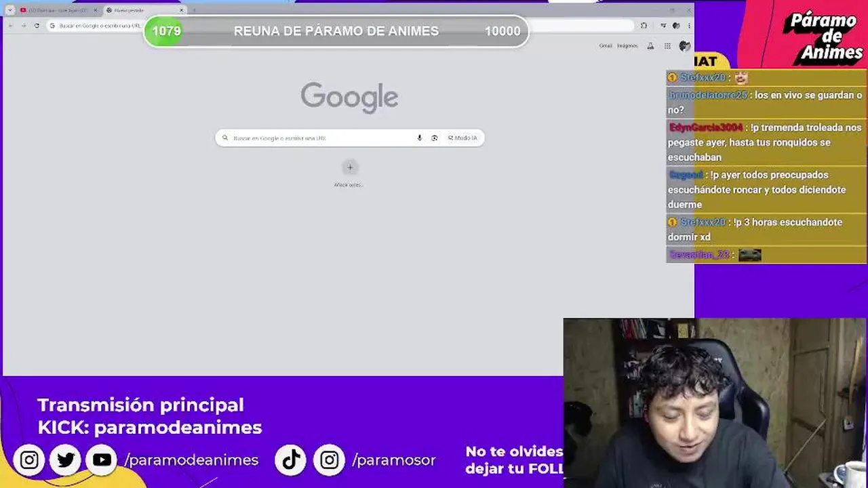
Task: Add a shortcut with plus tile
Action: pos(350,167)
